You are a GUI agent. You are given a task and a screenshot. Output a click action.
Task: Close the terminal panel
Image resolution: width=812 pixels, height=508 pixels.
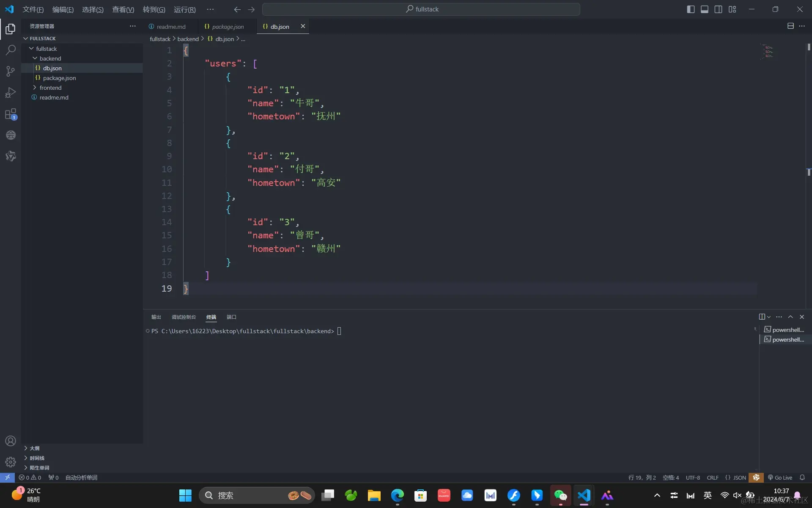(802, 317)
